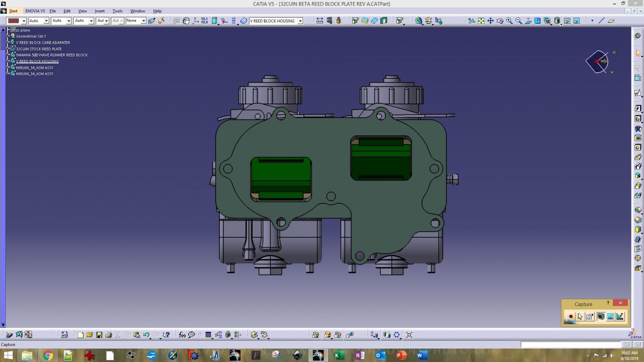
Task: Click the Undo icon
Action: click(146, 335)
